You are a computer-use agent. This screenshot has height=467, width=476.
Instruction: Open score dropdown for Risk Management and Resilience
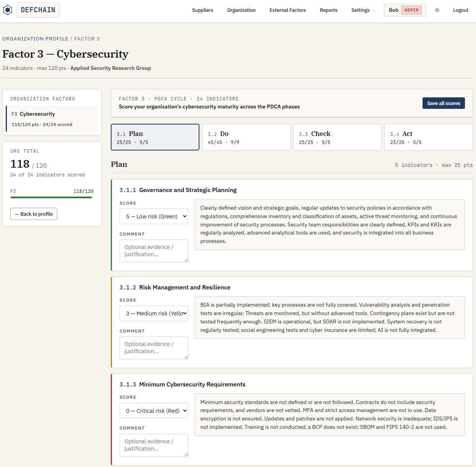[154, 313]
